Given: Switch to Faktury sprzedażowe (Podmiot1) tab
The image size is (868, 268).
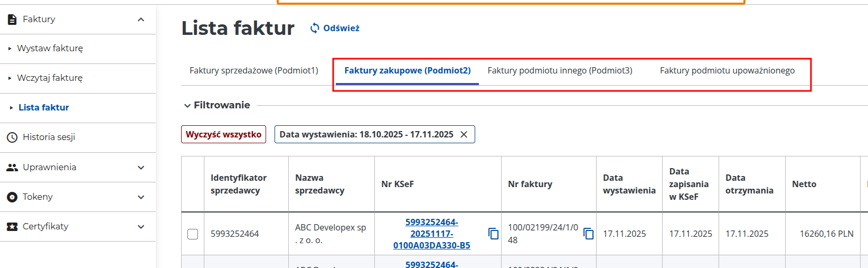Looking at the screenshot, I should click(x=254, y=70).
